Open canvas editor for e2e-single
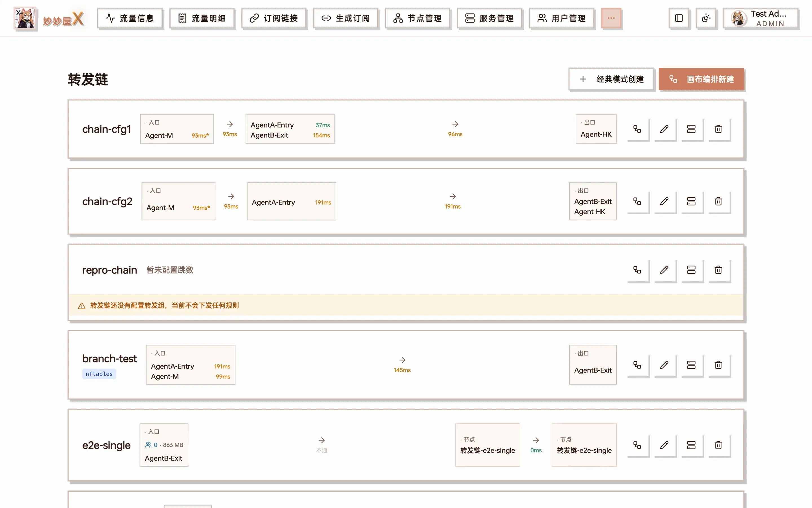Viewport: 812px width, 508px height. pos(637,446)
